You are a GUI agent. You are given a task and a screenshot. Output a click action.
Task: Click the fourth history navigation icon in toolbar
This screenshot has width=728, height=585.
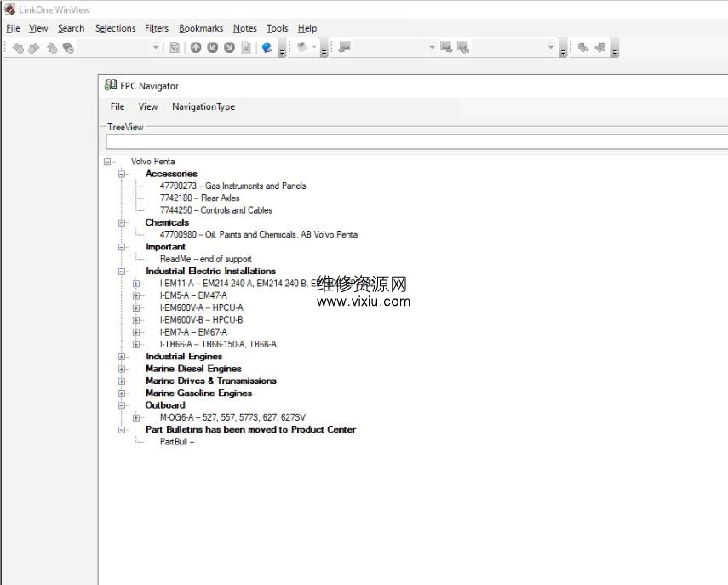tap(68, 48)
